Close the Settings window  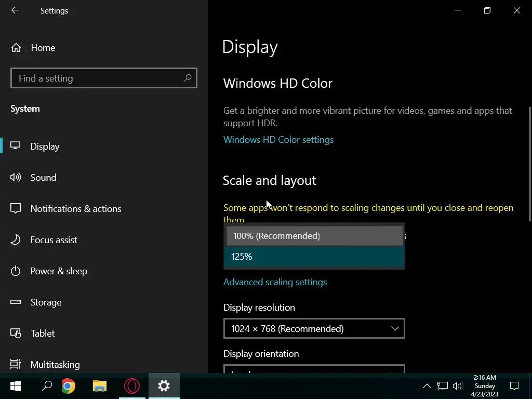pos(517,10)
